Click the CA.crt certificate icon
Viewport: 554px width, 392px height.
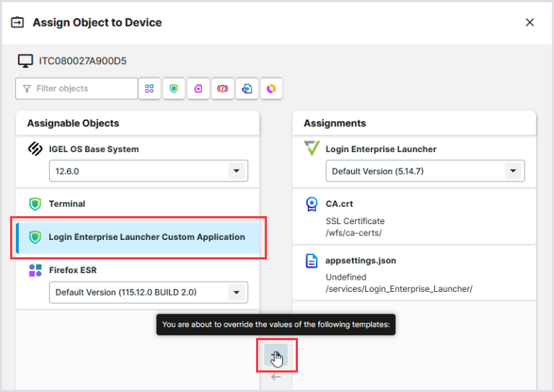312,204
